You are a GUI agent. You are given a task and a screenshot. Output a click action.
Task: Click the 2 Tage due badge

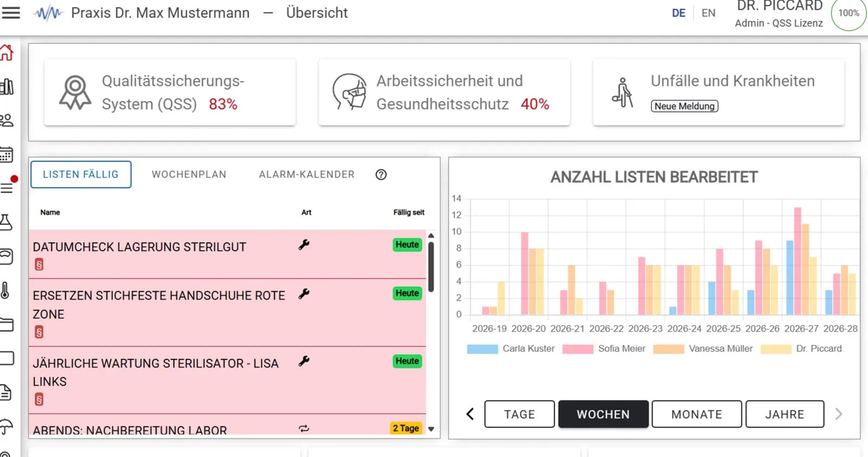click(406, 428)
